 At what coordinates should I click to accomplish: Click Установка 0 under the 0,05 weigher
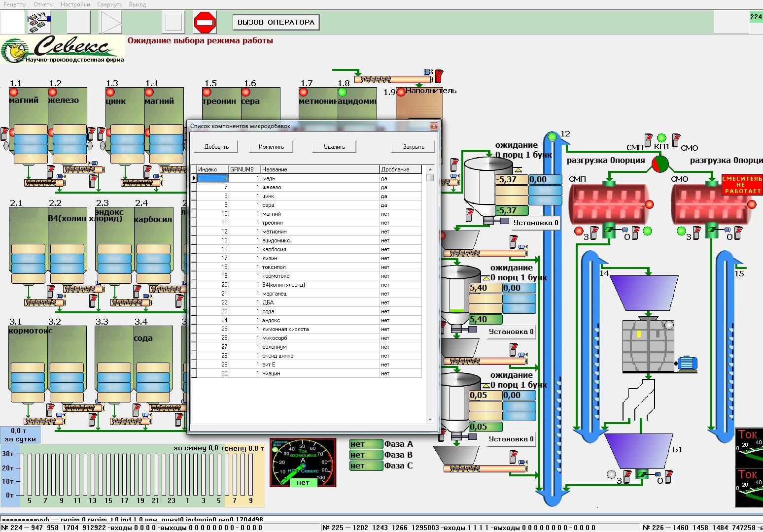[x=511, y=439]
